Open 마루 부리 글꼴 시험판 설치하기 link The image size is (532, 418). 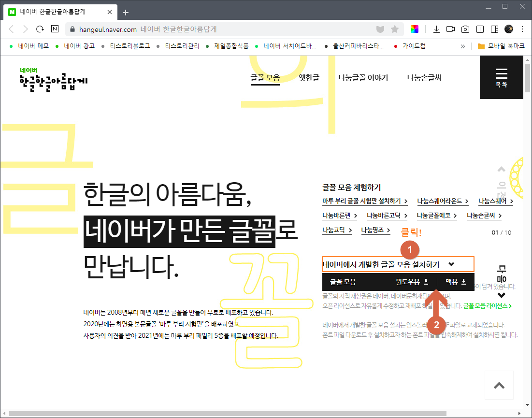point(365,201)
